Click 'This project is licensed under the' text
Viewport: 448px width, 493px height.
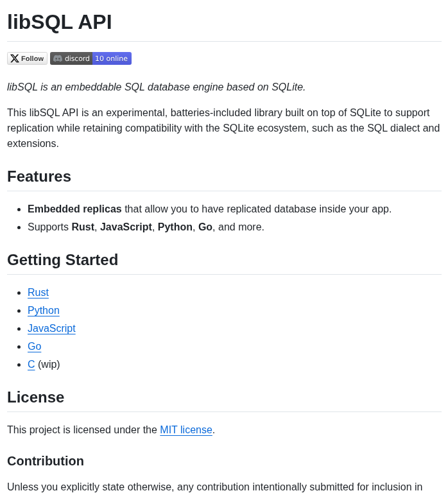pyautogui.click(x=82, y=430)
